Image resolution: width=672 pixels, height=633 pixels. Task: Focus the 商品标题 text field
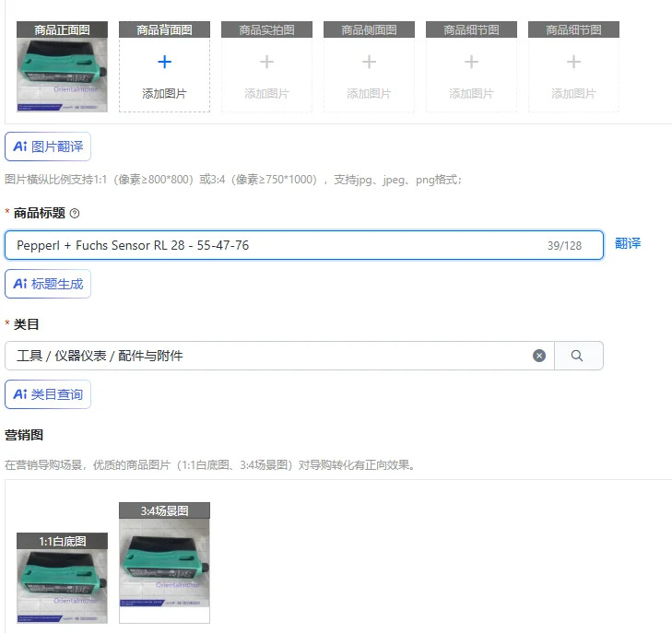304,245
